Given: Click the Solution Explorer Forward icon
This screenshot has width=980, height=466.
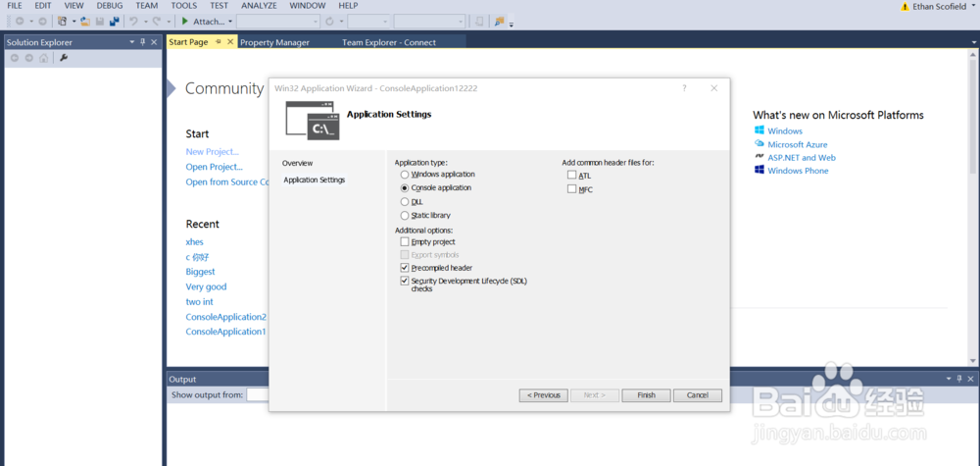Looking at the screenshot, I should click(28, 58).
